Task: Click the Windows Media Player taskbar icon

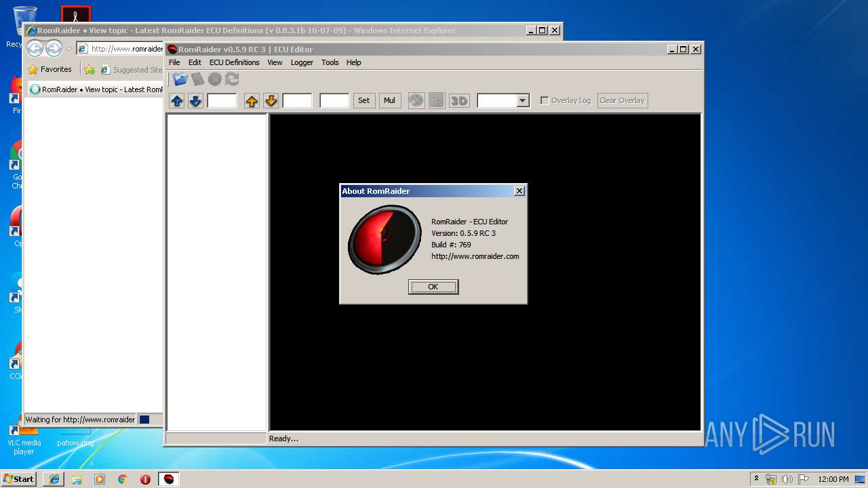Action: click(100, 479)
